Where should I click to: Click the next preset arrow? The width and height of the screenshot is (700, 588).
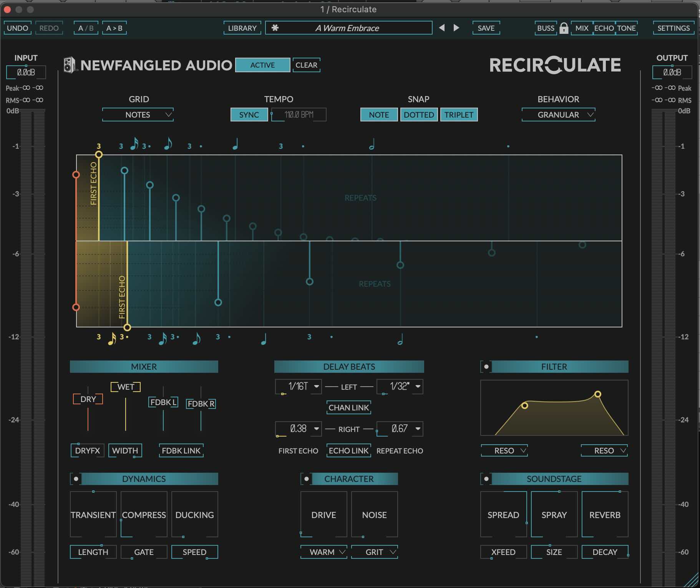click(456, 28)
